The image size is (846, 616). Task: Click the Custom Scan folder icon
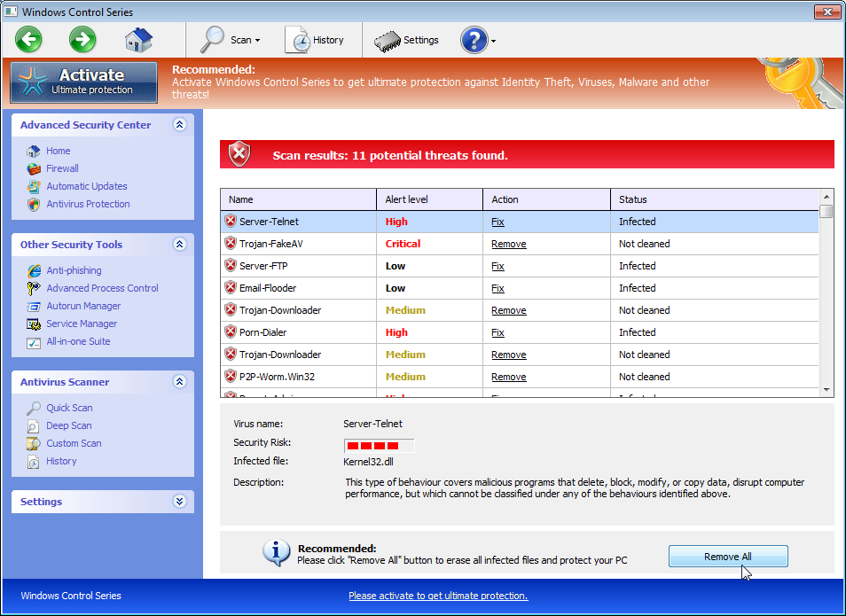pyautogui.click(x=34, y=444)
